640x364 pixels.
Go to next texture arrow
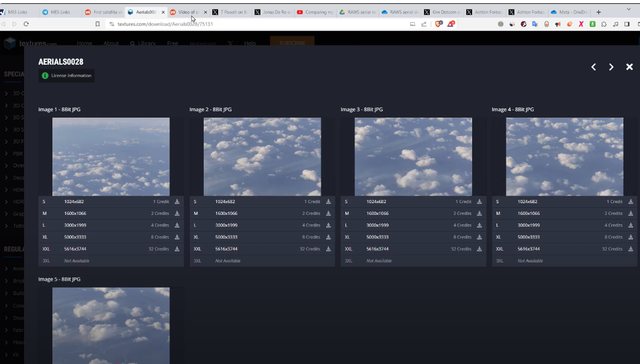coord(611,67)
